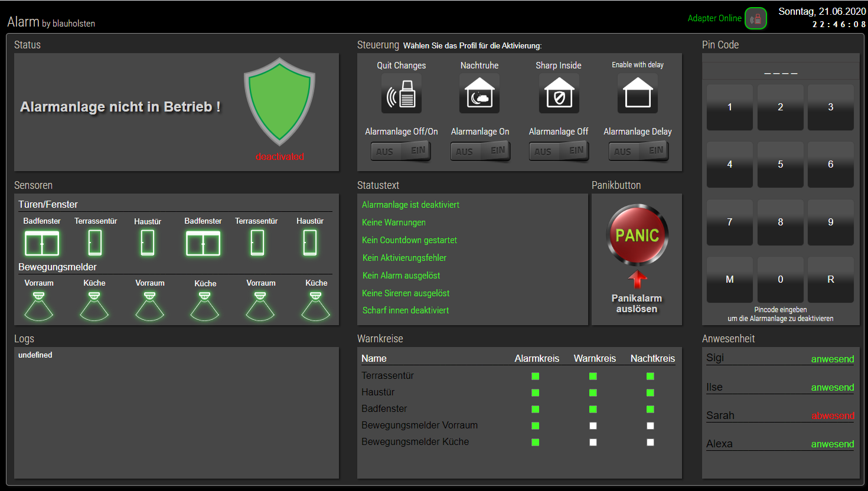Click the green shield status icon
This screenshot has width=868, height=491.
pos(279,102)
